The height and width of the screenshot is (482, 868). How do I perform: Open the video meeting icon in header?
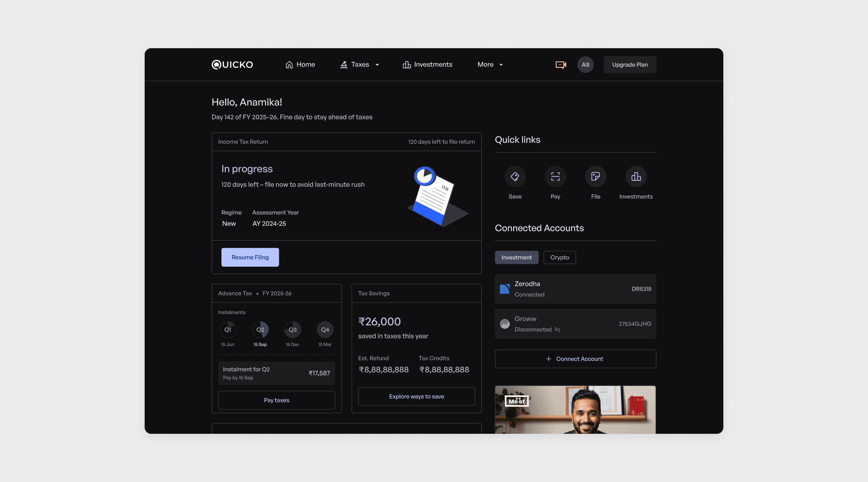point(561,65)
